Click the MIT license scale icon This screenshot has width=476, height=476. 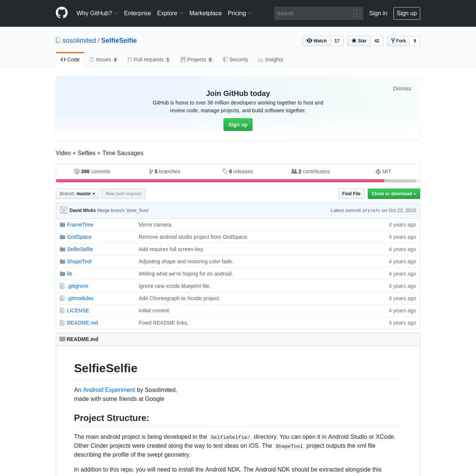click(378, 171)
